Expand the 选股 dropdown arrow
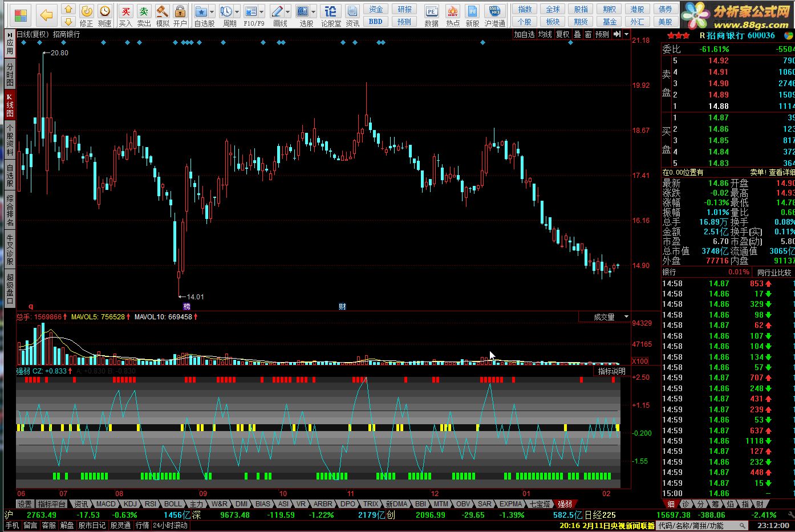This screenshot has width=795, height=532. click(x=314, y=11)
